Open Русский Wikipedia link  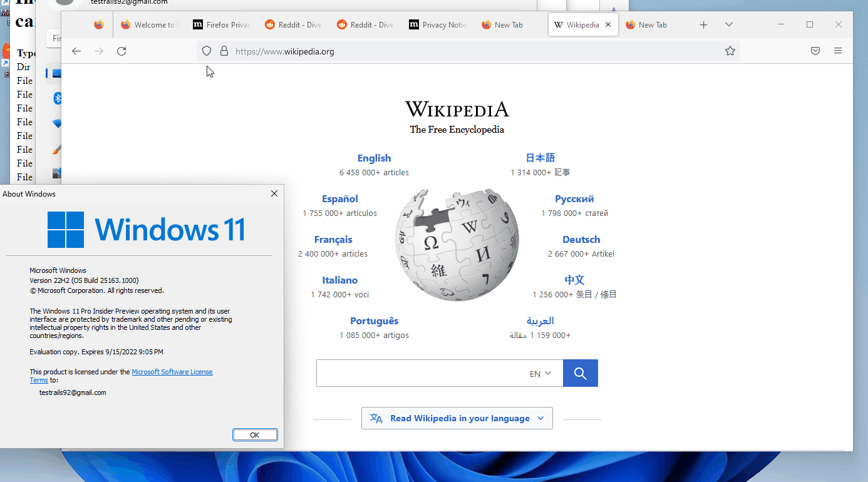(x=574, y=199)
